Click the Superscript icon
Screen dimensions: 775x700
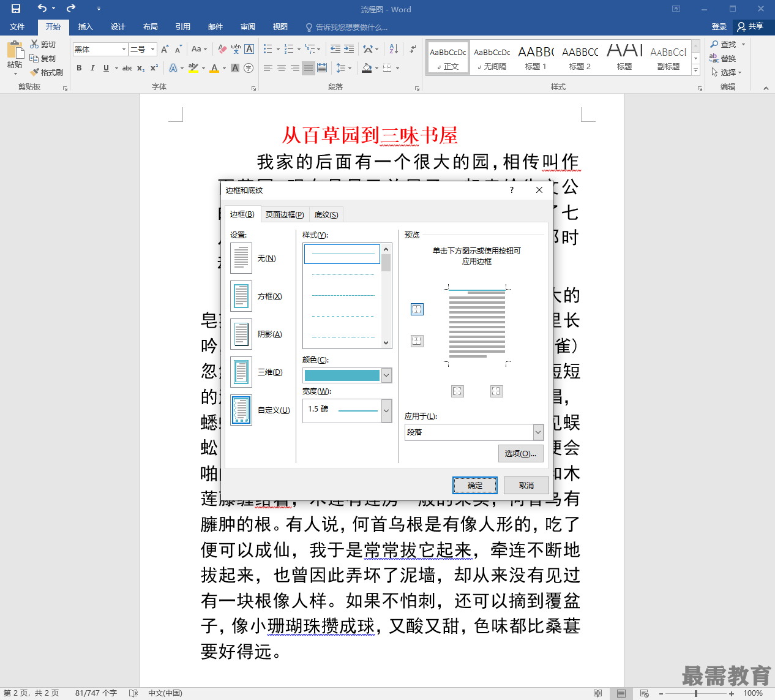(154, 68)
